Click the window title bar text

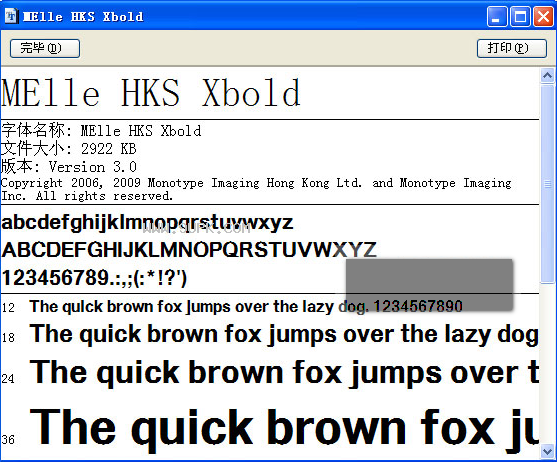[83, 17]
